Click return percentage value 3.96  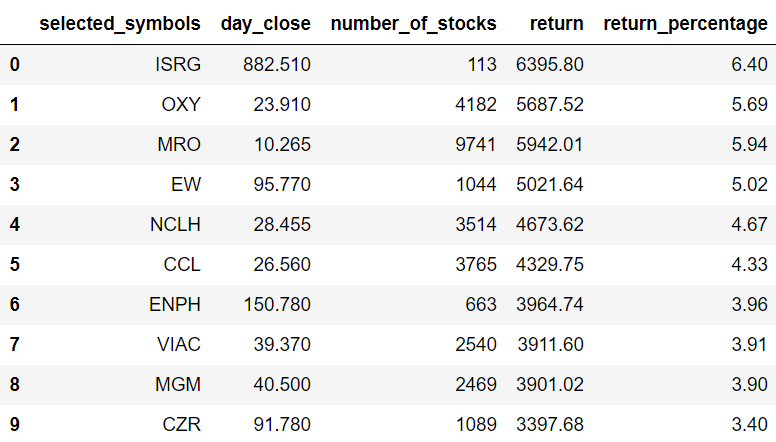point(749,304)
